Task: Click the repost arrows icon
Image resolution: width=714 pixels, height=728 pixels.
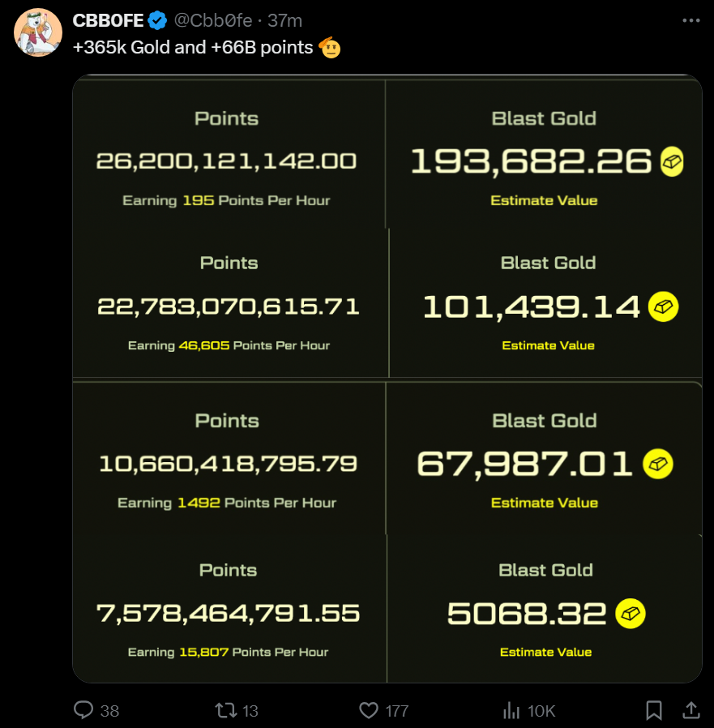Action: (225, 710)
